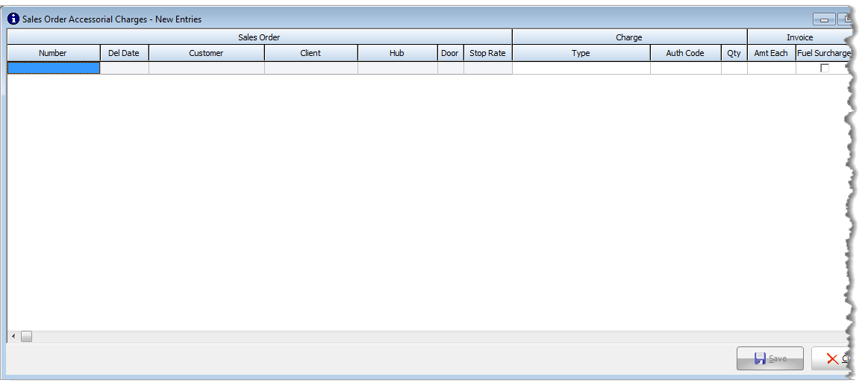Click the Type column header
The height and width of the screenshot is (386, 868).
[581, 53]
